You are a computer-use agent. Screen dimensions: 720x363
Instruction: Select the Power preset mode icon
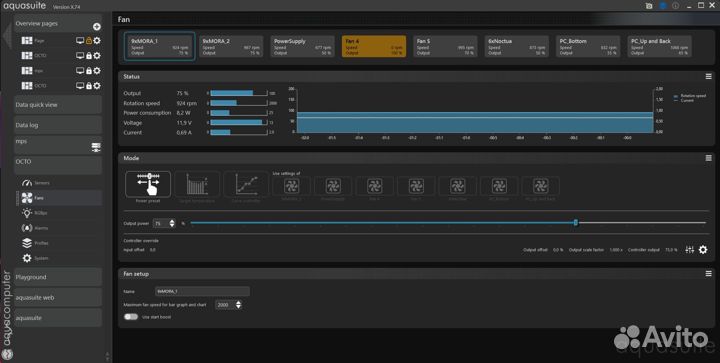[x=148, y=184]
